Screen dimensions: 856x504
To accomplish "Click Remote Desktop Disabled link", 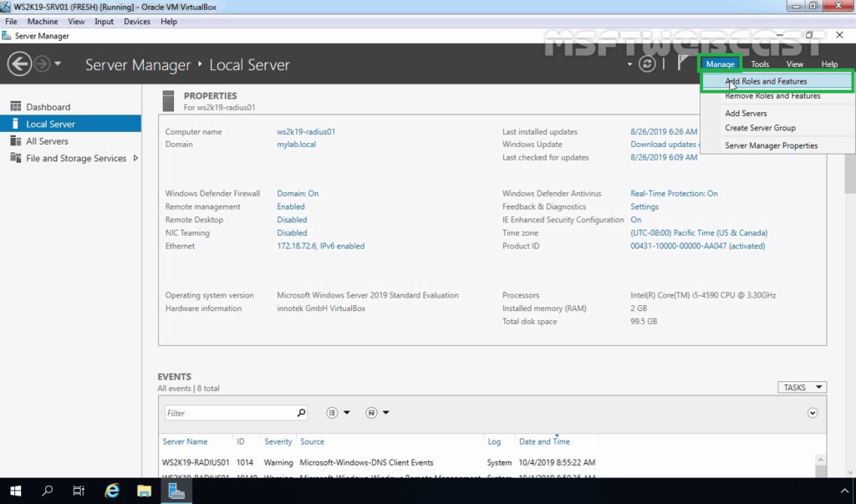I will tap(292, 220).
